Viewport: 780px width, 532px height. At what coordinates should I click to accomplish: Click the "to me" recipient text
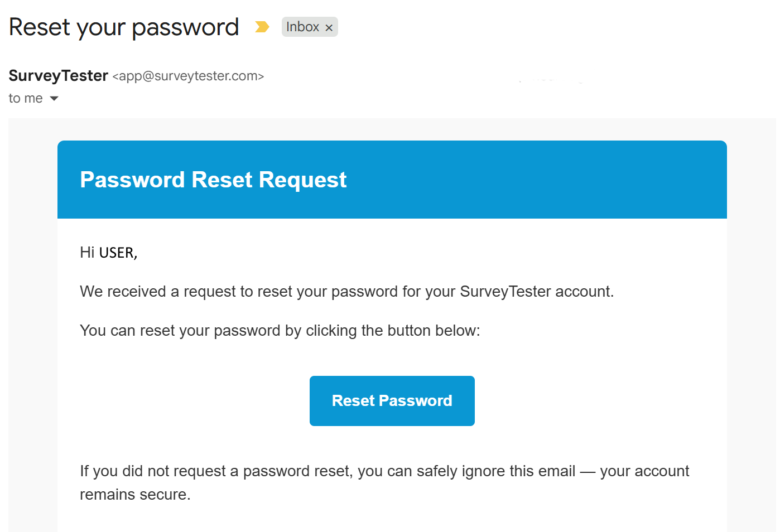click(x=26, y=99)
